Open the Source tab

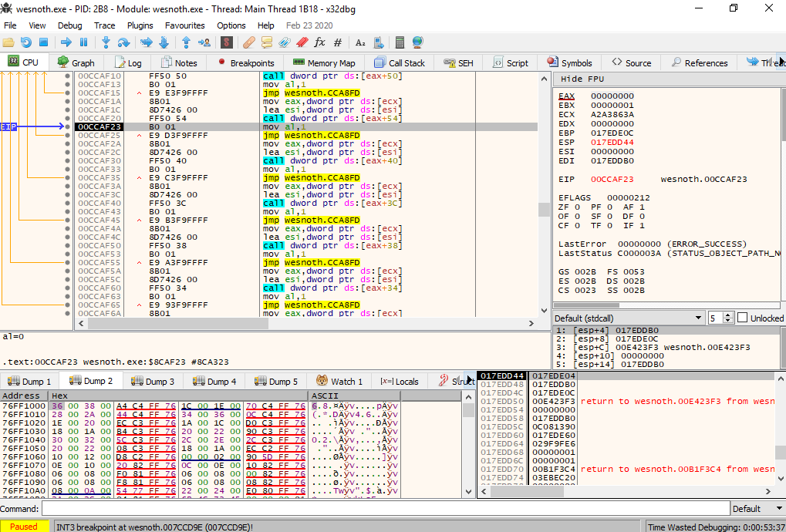click(632, 62)
